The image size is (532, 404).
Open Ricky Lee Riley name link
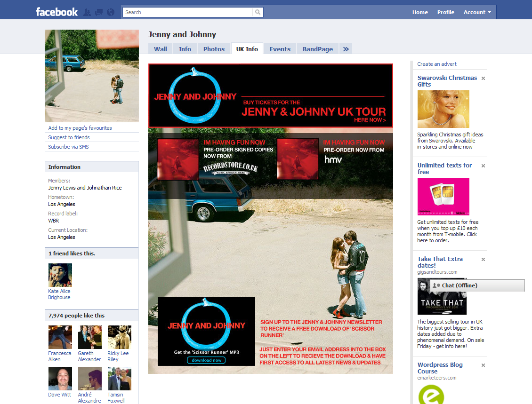click(118, 356)
